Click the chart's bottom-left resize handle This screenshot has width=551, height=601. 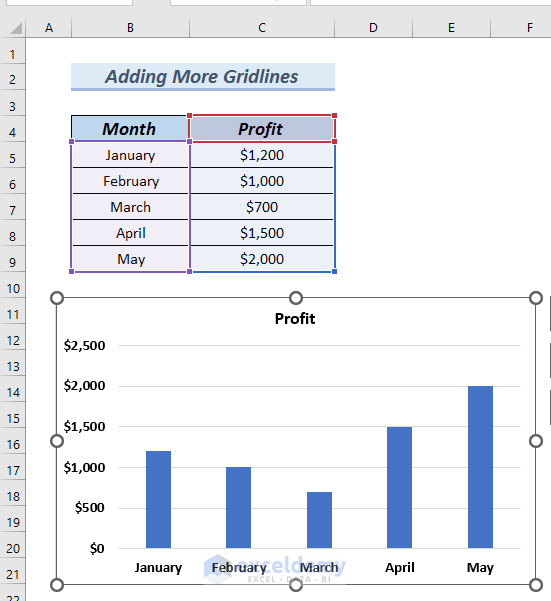point(57,585)
